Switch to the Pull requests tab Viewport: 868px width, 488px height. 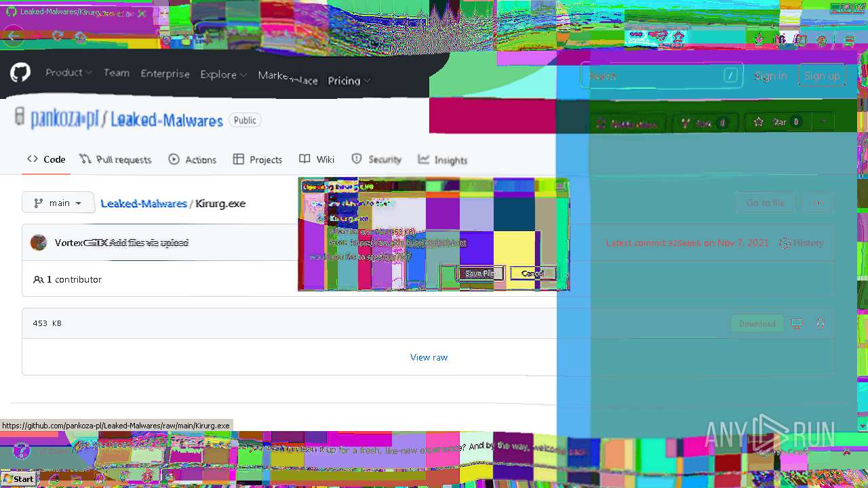tap(115, 159)
